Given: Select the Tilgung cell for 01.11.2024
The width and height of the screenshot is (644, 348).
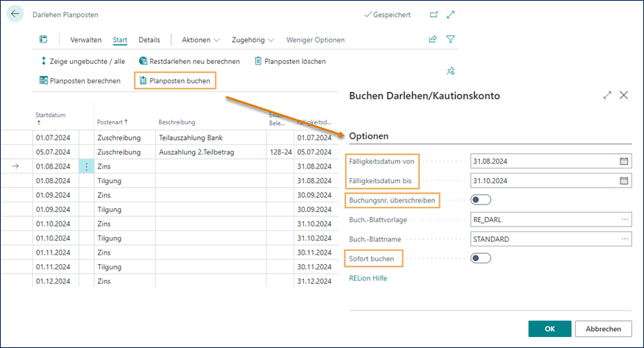Looking at the screenshot, I should pos(125,267).
